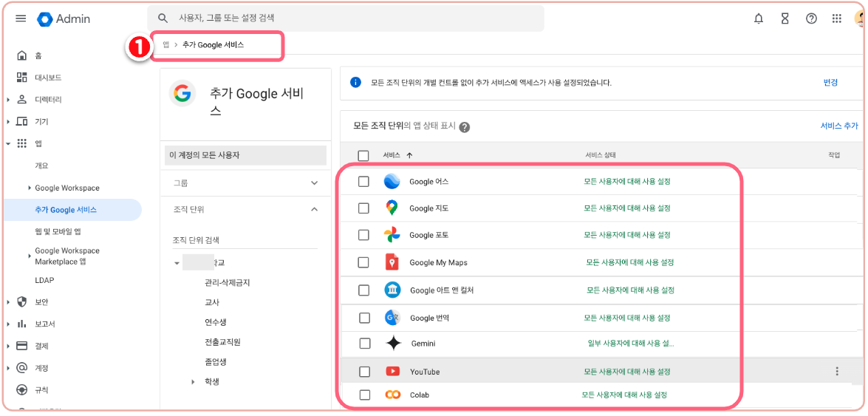Click the Google G logo

point(182,93)
